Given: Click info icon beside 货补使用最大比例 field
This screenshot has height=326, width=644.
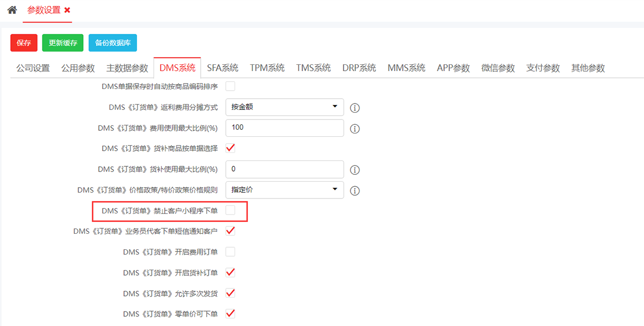Looking at the screenshot, I should pos(355,170).
